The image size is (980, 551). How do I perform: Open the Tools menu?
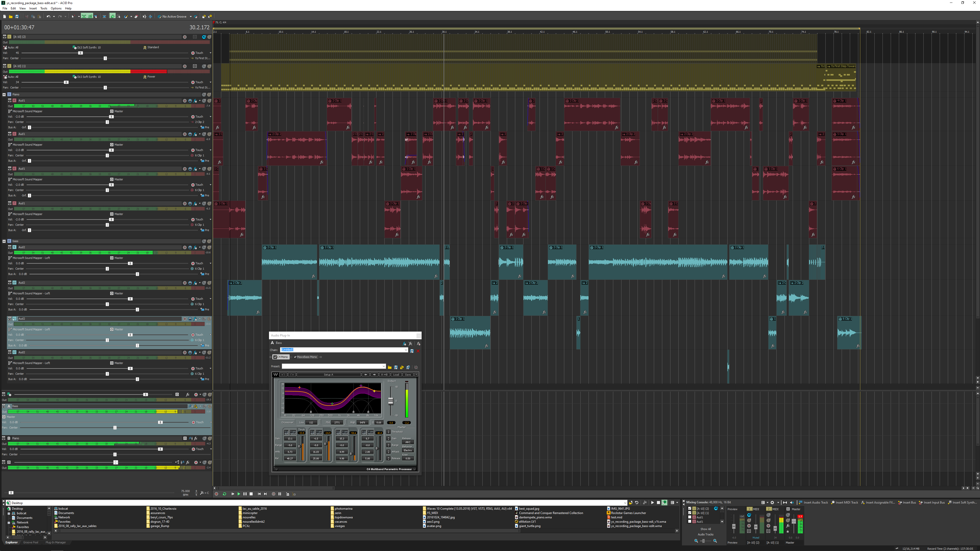pos(44,8)
